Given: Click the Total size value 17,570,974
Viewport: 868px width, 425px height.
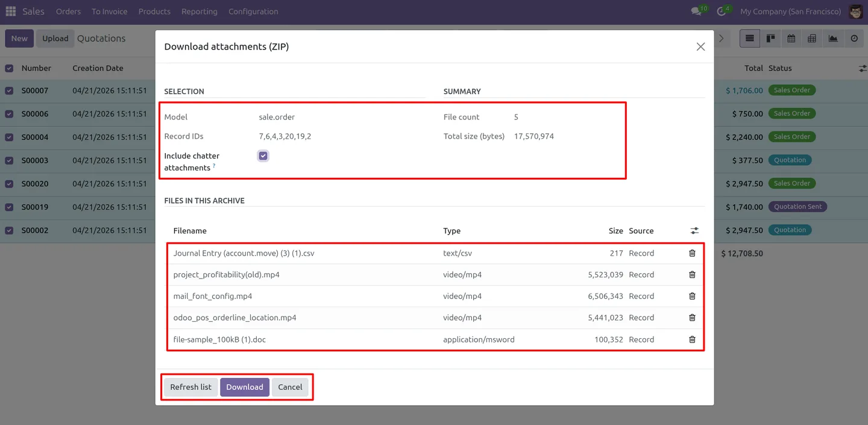Looking at the screenshot, I should coord(534,136).
